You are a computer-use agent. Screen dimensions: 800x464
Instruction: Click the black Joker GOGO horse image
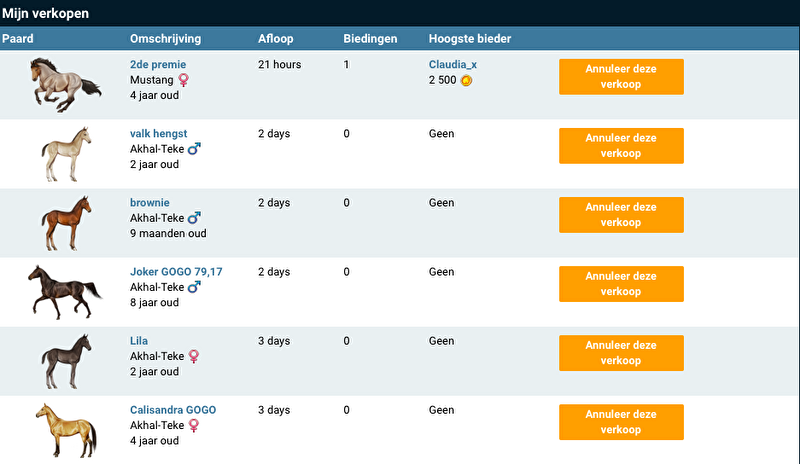pyautogui.click(x=65, y=290)
